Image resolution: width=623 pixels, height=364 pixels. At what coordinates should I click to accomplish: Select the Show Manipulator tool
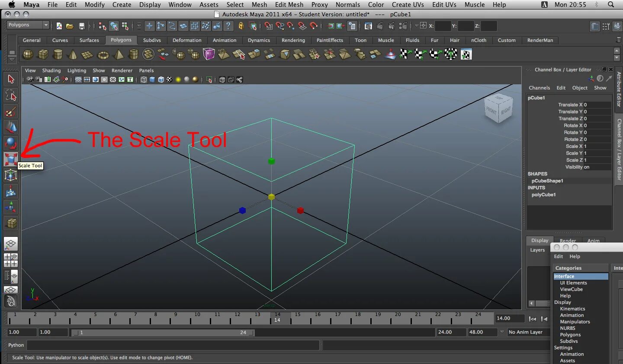11,207
